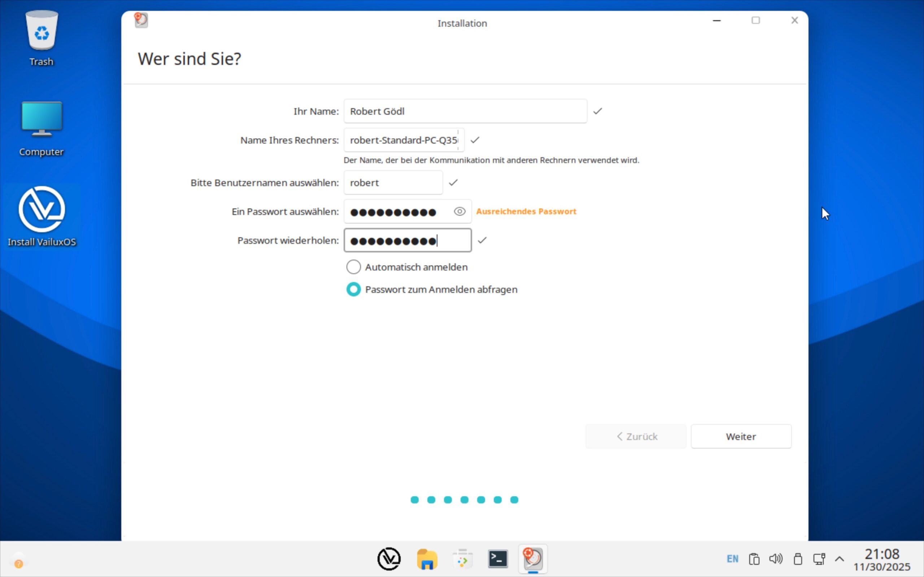Focus the Ihr Name text field
Viewport: 924px width, 577px height.
coord(465,111)
